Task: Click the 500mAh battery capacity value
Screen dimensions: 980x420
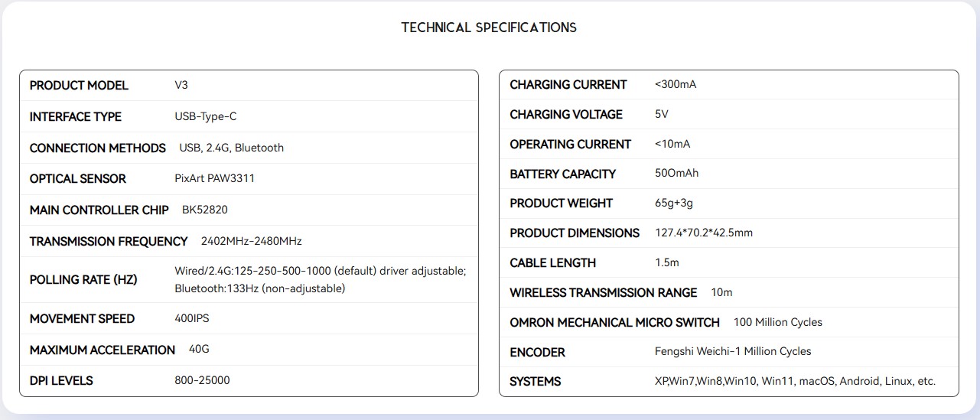Action: tap(677, 173)
